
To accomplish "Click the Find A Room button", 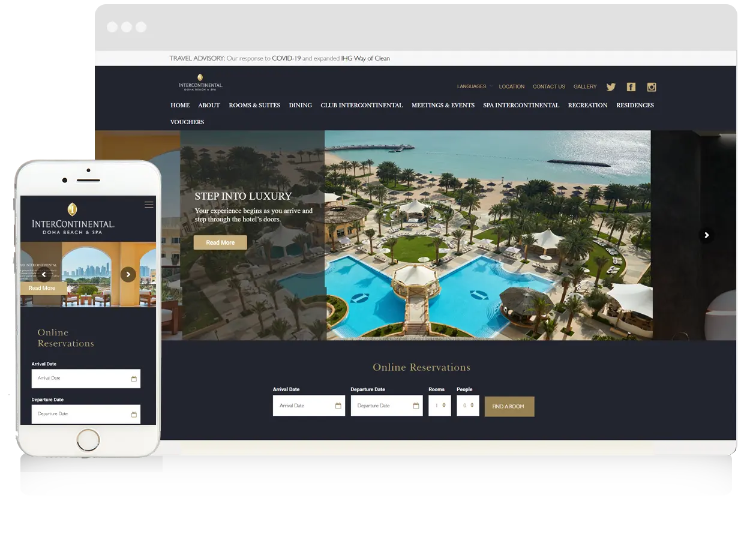I will click(509, 406).
